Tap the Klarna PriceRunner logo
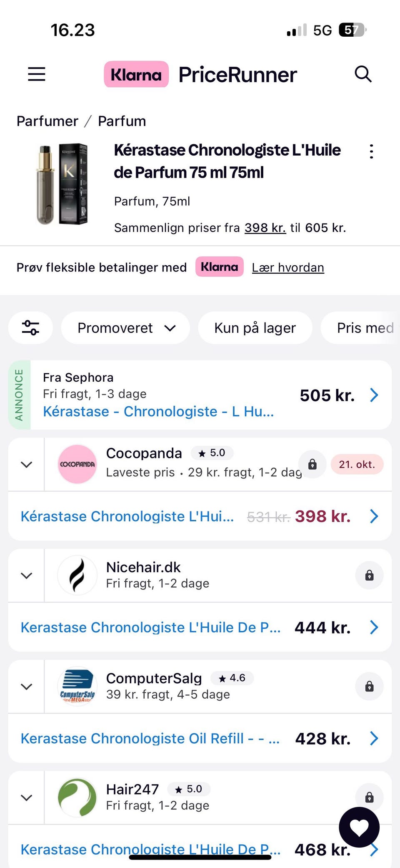 point(200,75)
